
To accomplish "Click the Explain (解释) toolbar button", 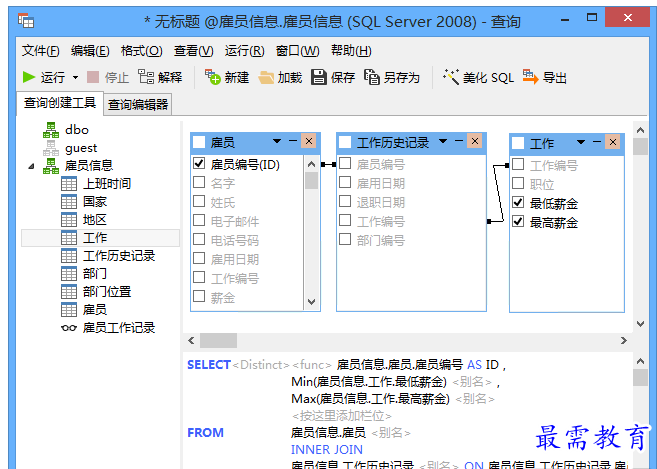I will coord(160,78).
